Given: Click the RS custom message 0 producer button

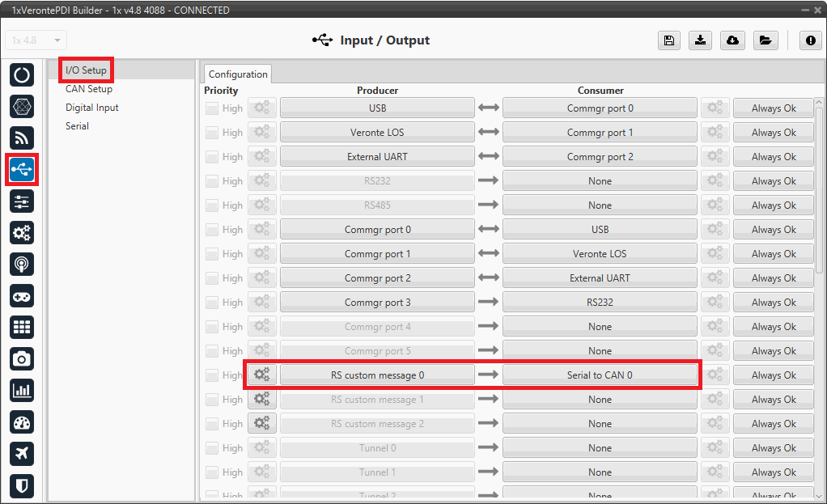Looking at the screenshot, I should tap(377, 375).
